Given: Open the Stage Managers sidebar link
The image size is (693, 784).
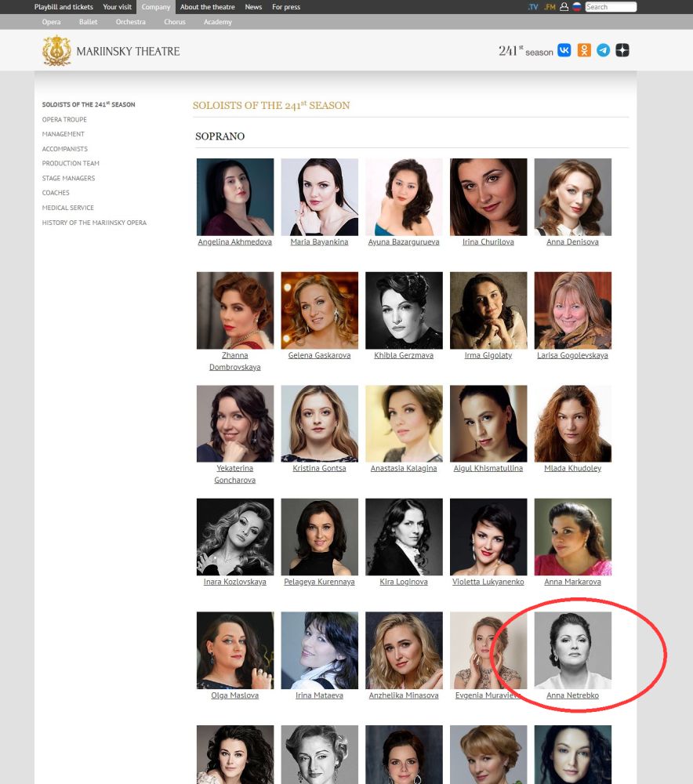Looking at the screenshot, I should [68, 179].
